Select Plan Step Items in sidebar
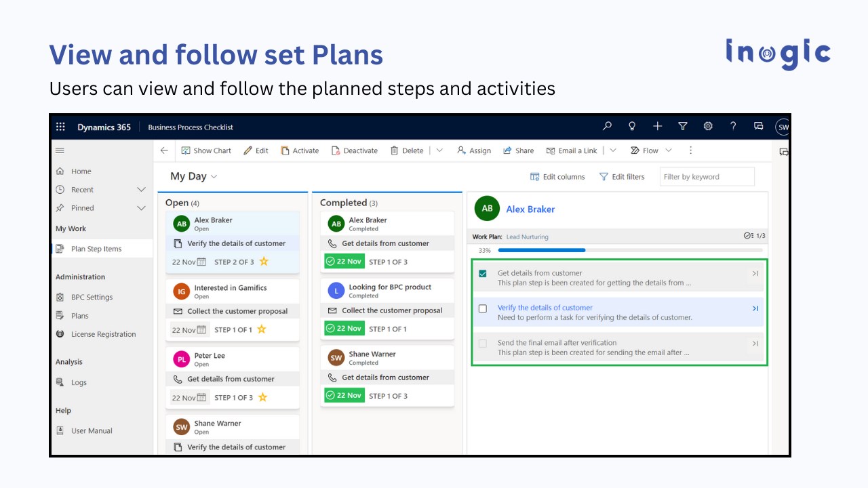 point(102,249)
